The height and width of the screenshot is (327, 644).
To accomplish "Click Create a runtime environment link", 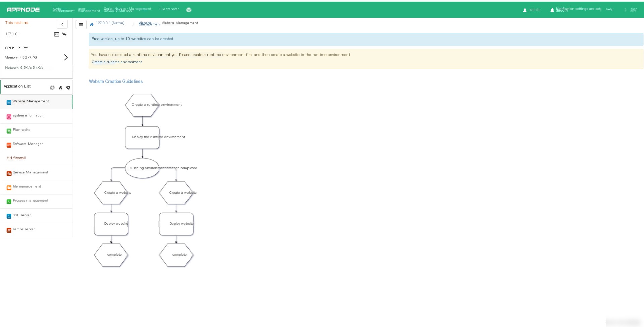I will click(x=117, y=62).
